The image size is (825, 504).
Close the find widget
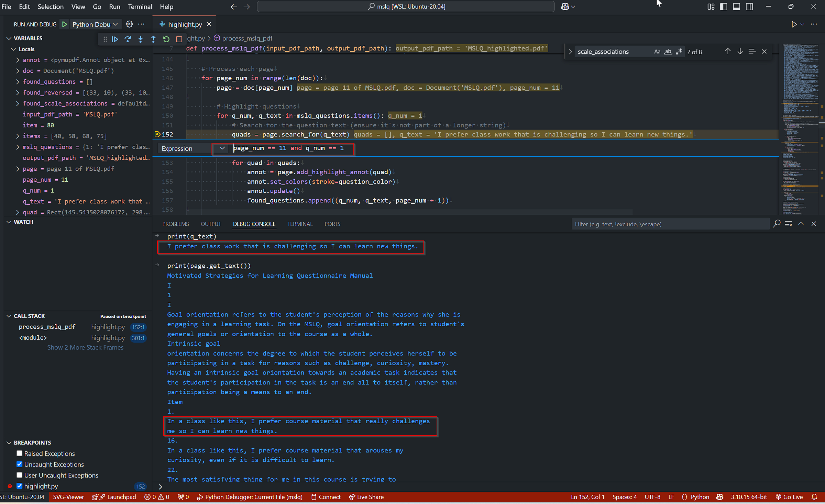point(764,52)
